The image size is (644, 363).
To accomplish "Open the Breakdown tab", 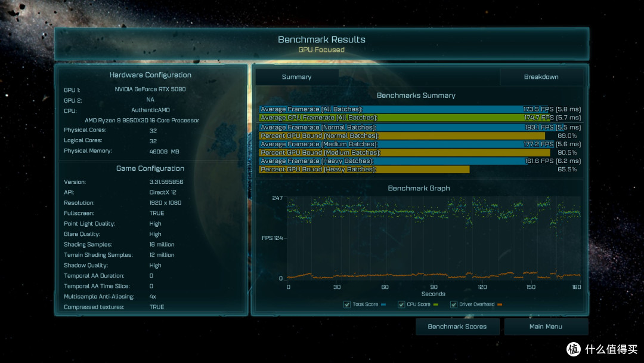I will pos(541,77).
